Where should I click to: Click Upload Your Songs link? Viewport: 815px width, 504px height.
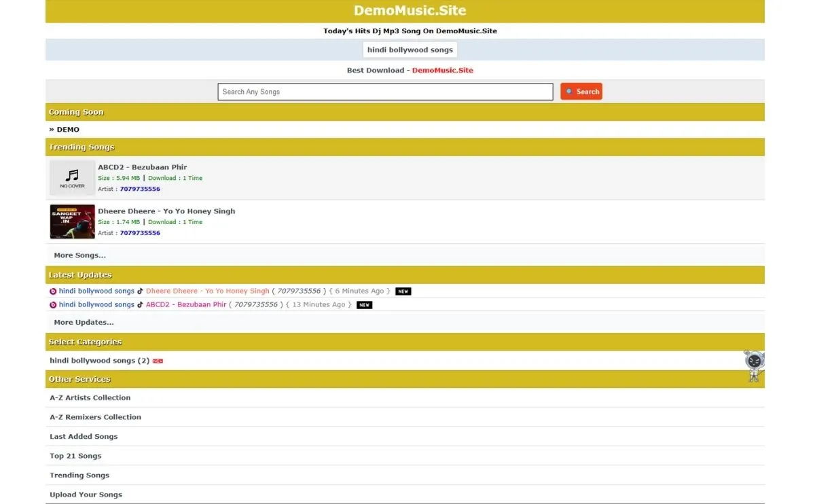pos(86,494)
